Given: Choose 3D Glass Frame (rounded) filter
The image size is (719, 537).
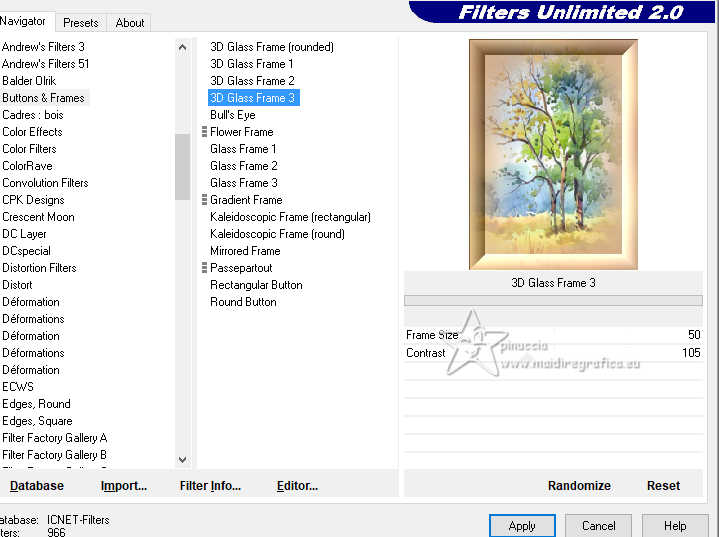Looking at the screenshot, I should pyautogui.click(x=272, y=47).
